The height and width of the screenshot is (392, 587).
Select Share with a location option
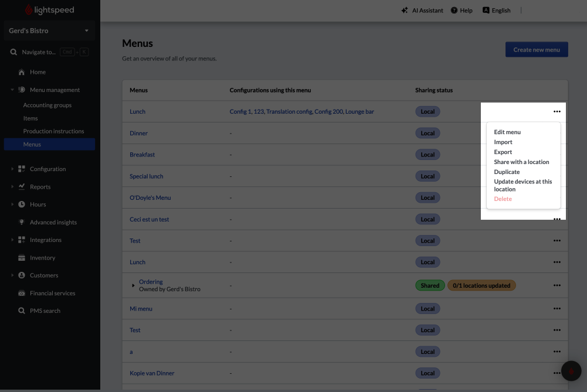tap(521, 162)
